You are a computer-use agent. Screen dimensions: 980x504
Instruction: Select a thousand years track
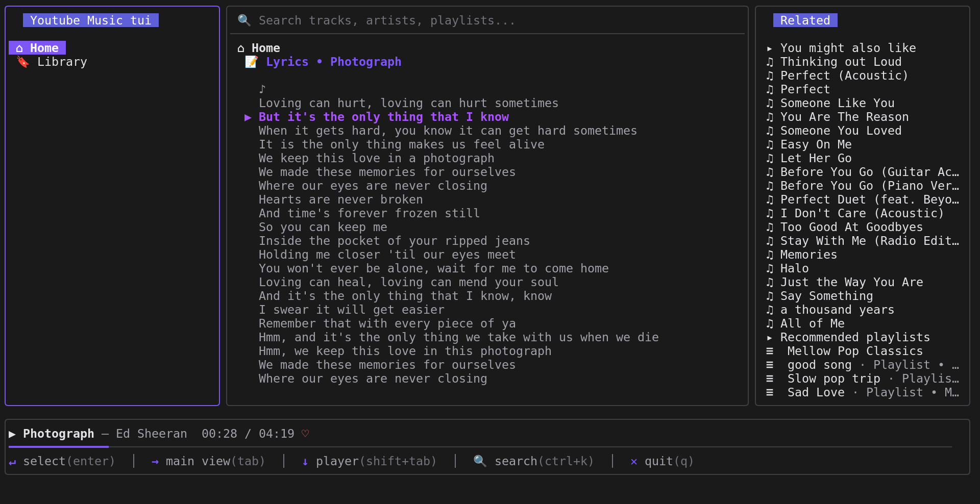(x=837, y=310)
